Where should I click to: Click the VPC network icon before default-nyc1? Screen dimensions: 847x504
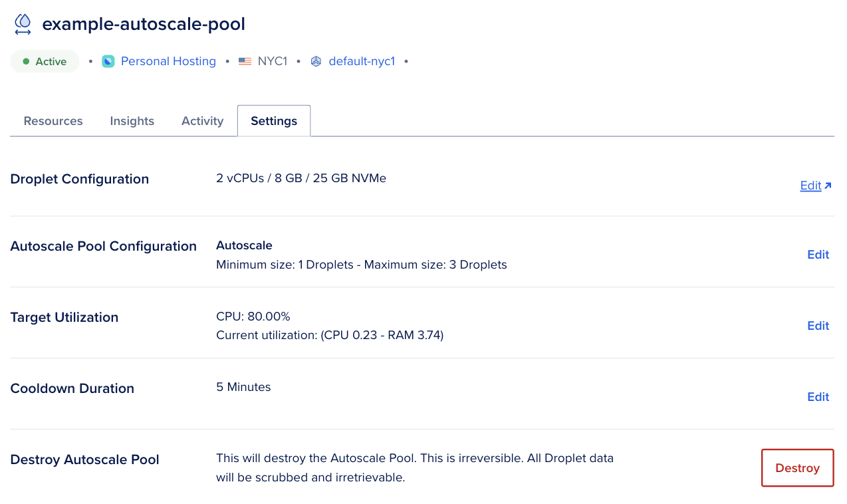click(316, 61)
